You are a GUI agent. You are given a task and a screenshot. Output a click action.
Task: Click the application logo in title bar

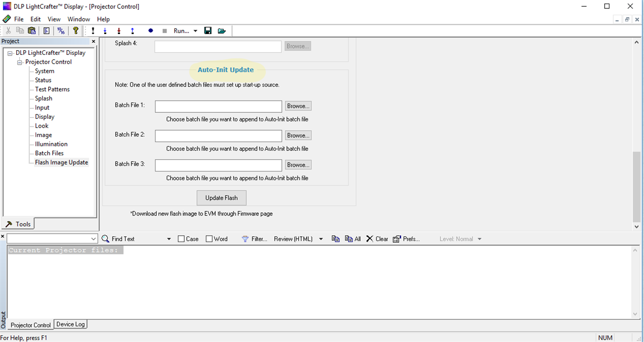(x=7, y=6)
